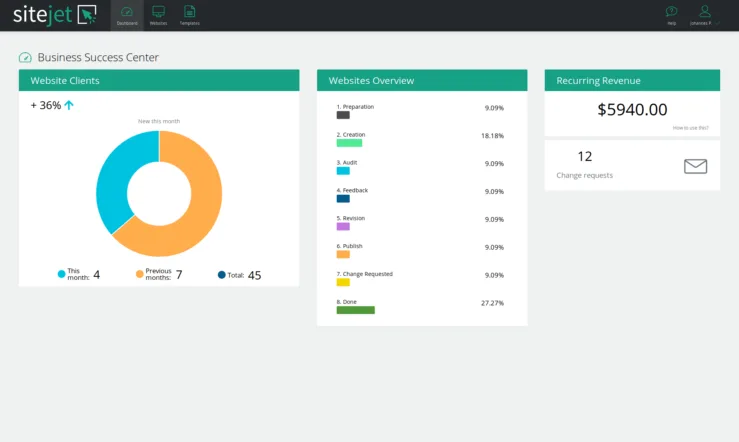Click the '3. Audit' label

coord(346,162)
